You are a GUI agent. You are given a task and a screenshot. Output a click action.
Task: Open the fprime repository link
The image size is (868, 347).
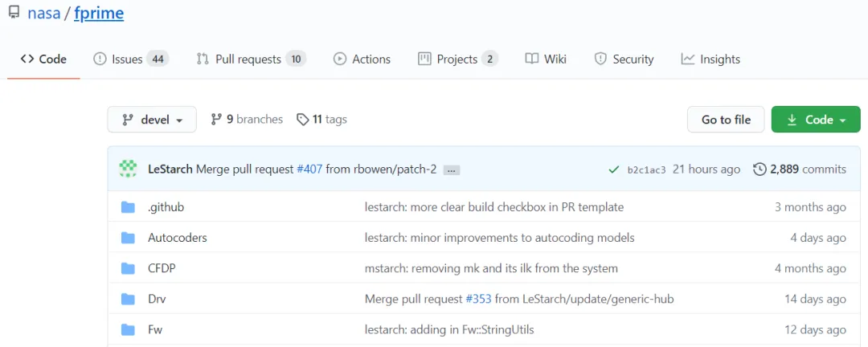99,14
